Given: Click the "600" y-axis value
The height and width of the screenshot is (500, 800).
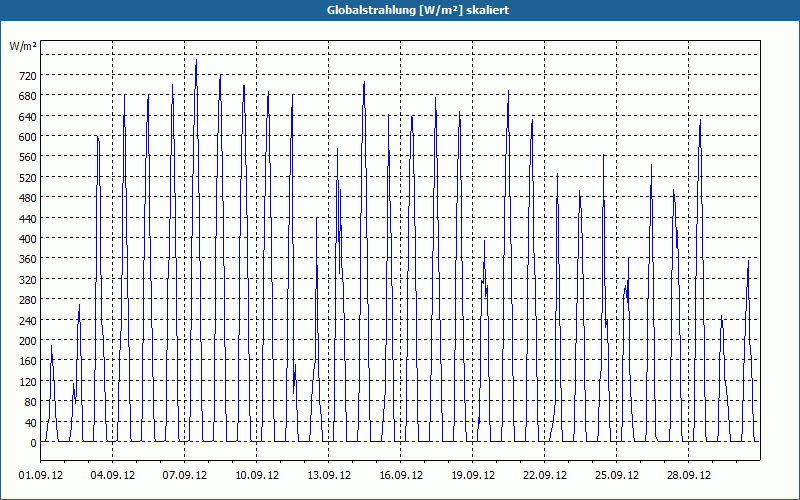Looking at the screenshot, I should point(28,137).
